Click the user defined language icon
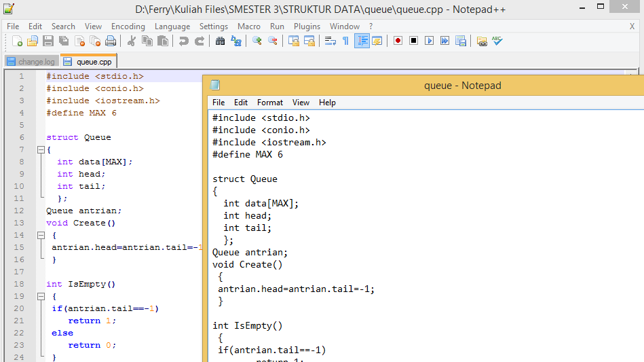The image size is (644, 362). (x=377, y=41)
